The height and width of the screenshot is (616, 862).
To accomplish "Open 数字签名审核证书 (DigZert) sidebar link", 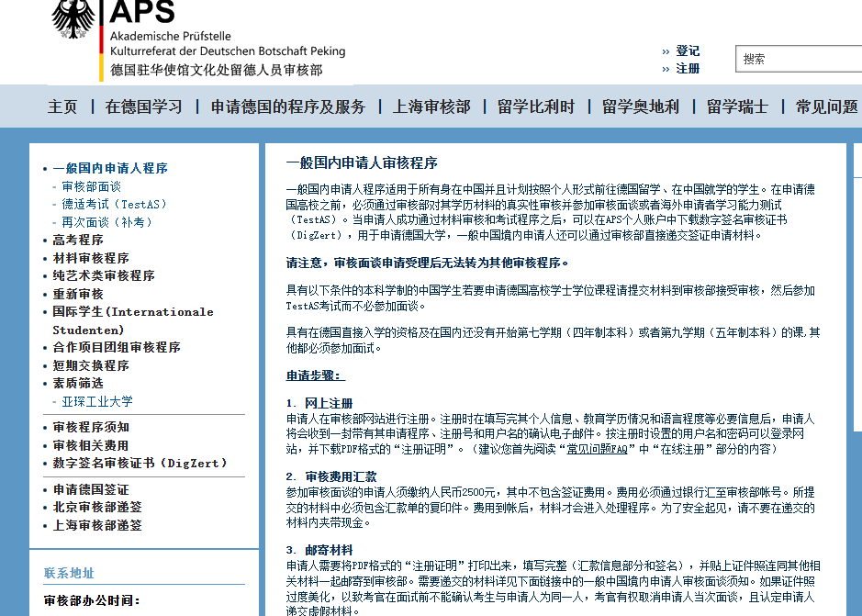I will coord(140,463).
